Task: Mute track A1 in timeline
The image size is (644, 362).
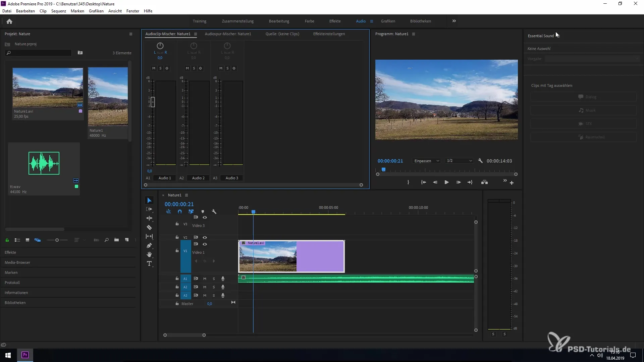Action: click(205, 279)
